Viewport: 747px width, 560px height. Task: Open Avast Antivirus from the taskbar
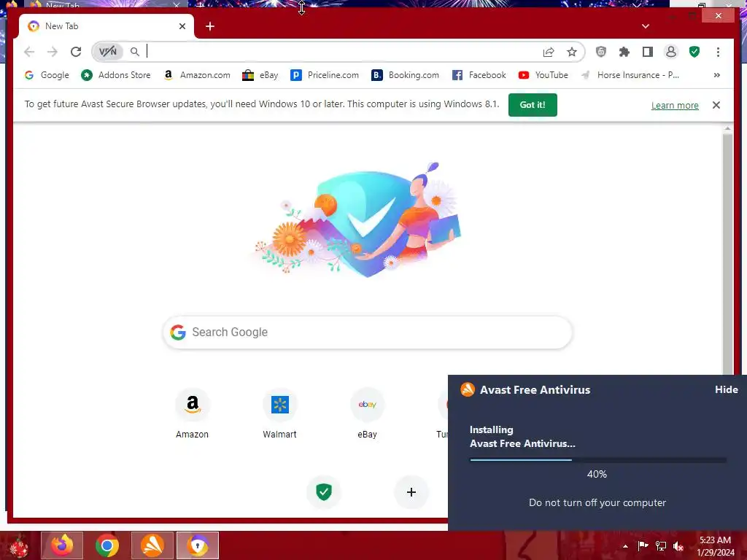(152, 545)
